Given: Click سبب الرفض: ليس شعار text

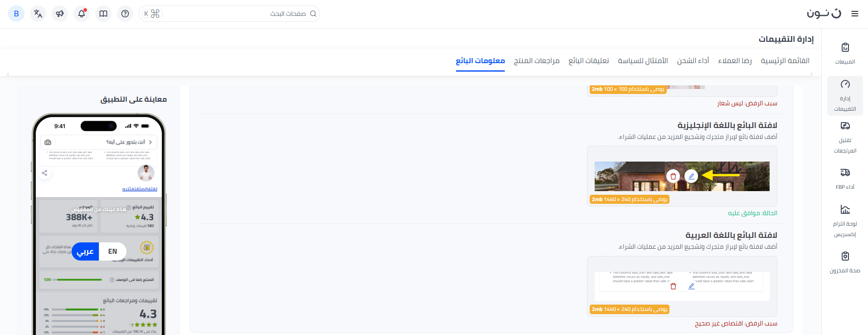Looking at the screenshot, I should [x=747, y=103].
